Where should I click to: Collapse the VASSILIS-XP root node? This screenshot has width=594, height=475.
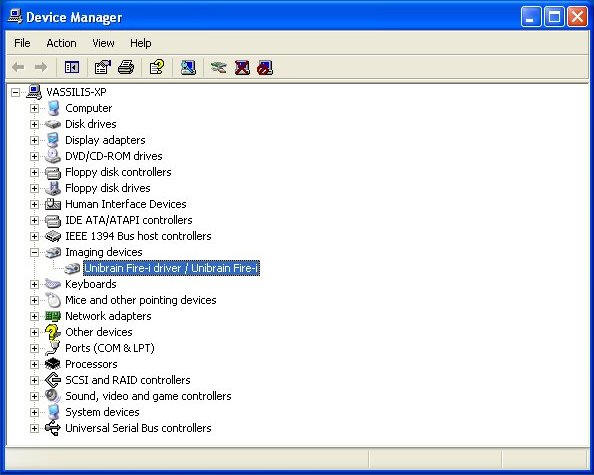click(x=15, y=92)
